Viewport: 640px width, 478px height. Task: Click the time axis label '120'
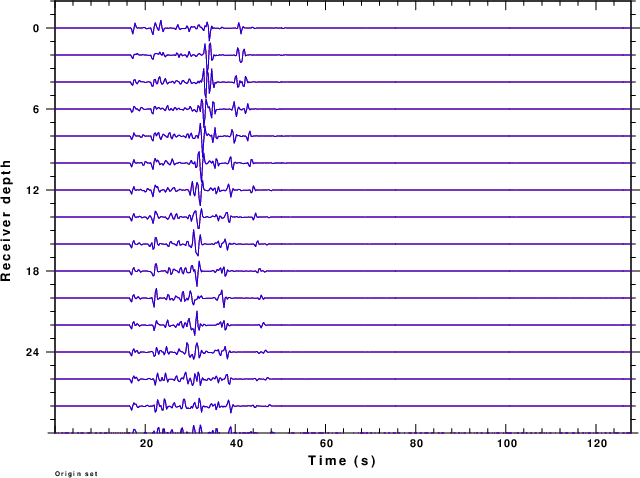598,444
